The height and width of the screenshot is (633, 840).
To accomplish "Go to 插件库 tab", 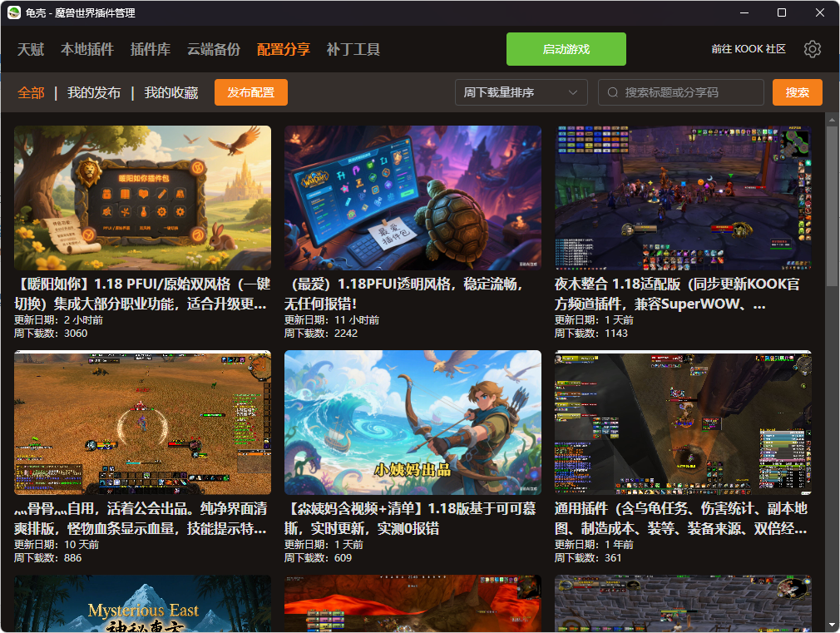I will click(151, 49).
